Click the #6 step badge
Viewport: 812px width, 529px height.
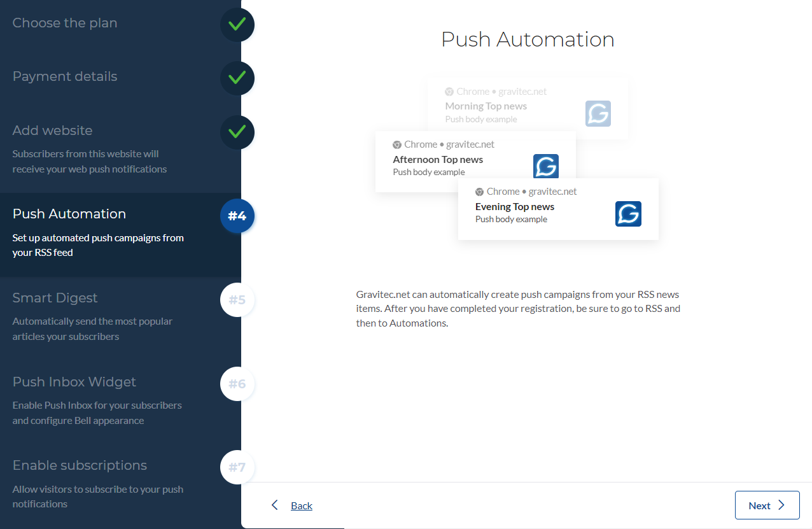click(x=237, y=384)
